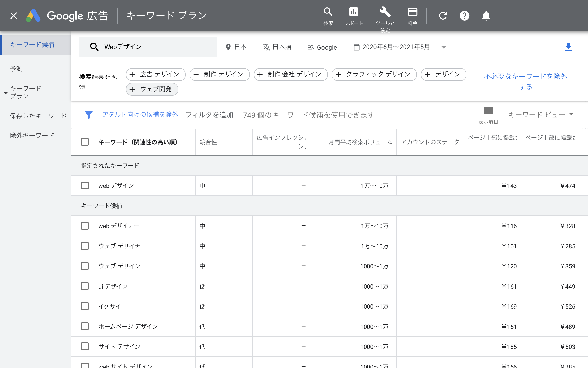This screenshot has height=368, width=588.
Task: Click the 1000～1万 volume for ui デザイン
Action: tap(374, 286)
